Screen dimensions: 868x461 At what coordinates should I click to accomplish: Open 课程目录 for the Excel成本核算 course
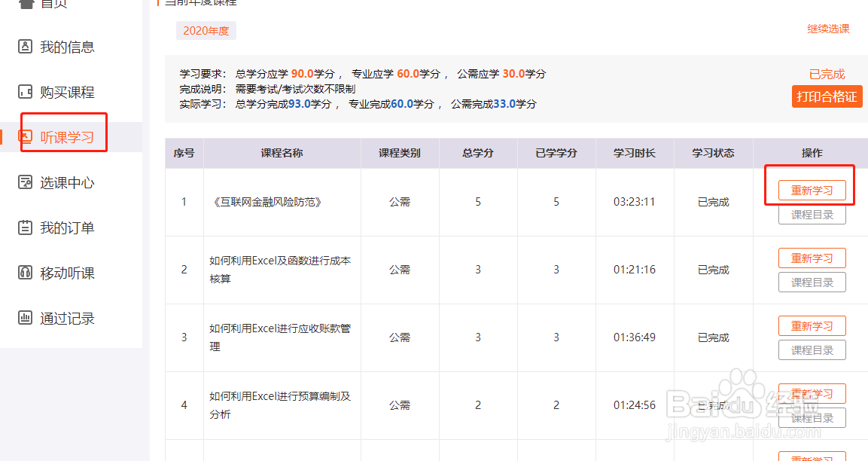coord(812,282)
